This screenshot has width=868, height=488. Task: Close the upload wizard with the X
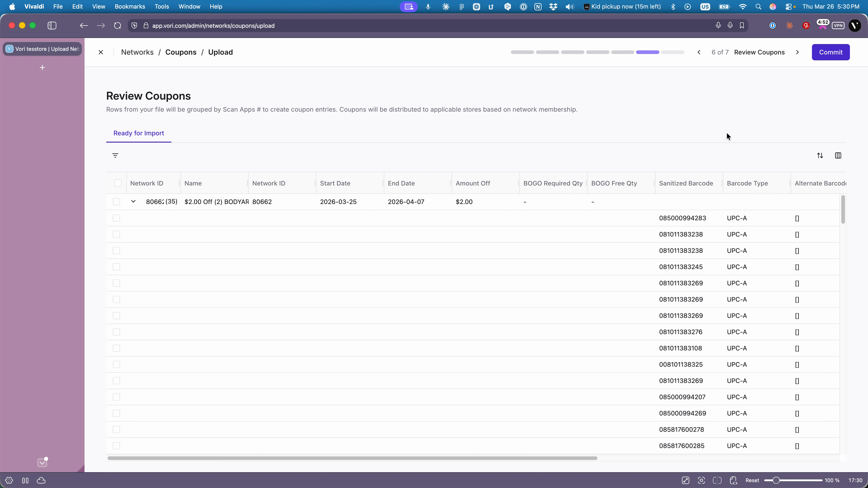click(x=101, y=52)
